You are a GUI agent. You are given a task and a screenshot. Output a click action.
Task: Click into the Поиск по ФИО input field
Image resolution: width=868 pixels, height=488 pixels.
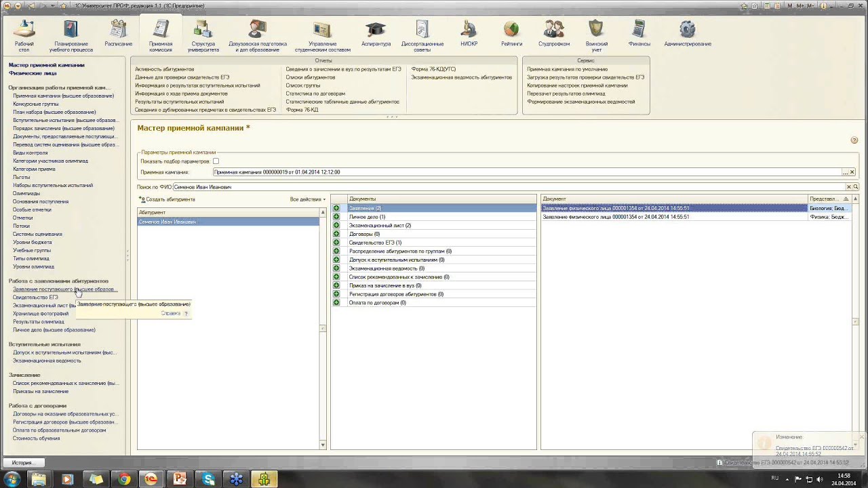click(509, 187)
